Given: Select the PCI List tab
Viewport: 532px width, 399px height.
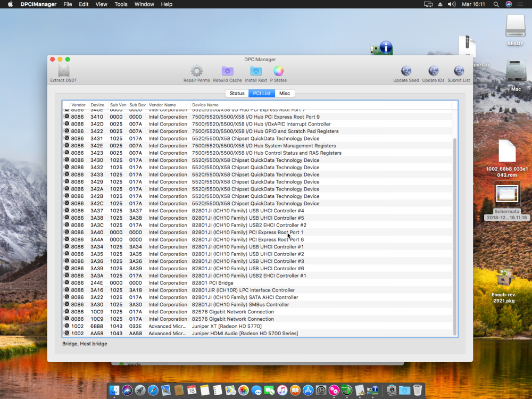Looking at the screenshot, I should point(262,93).
